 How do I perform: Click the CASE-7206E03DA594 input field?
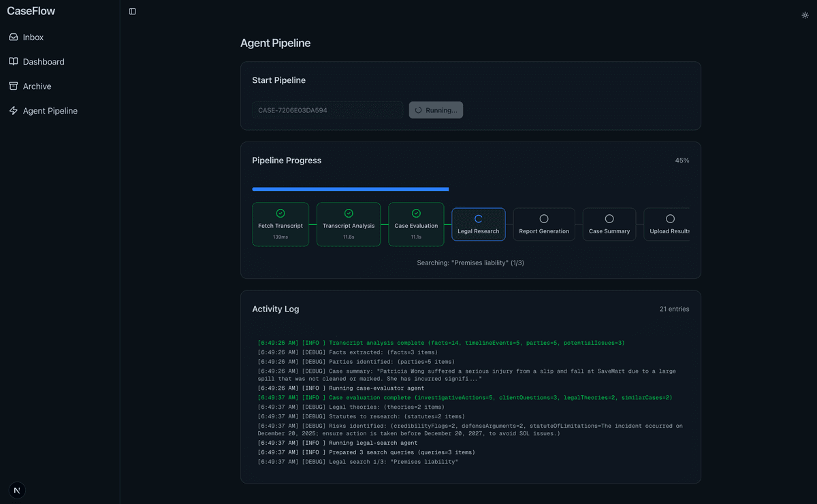pyautogui.click(x=327, y=110)
